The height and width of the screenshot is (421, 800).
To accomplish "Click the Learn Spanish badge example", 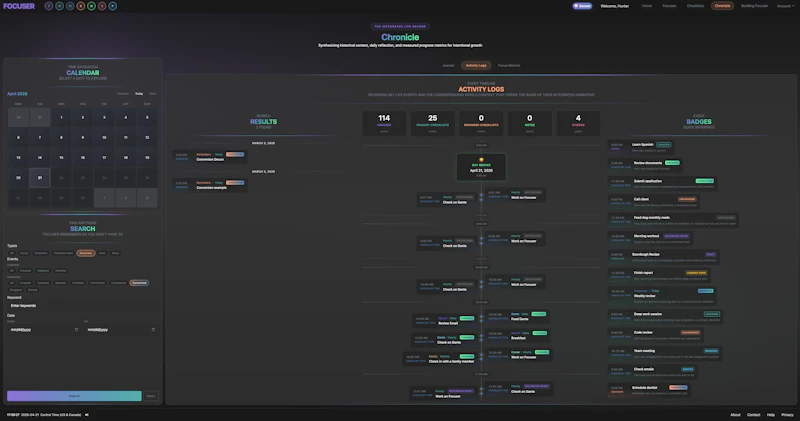I will point(641,147).
